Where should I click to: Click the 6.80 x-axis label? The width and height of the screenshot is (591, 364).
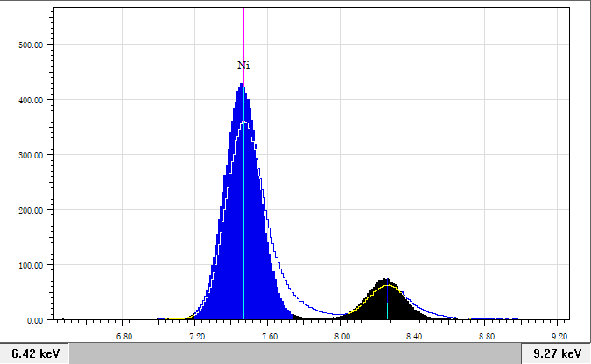[x=124, y=337]
